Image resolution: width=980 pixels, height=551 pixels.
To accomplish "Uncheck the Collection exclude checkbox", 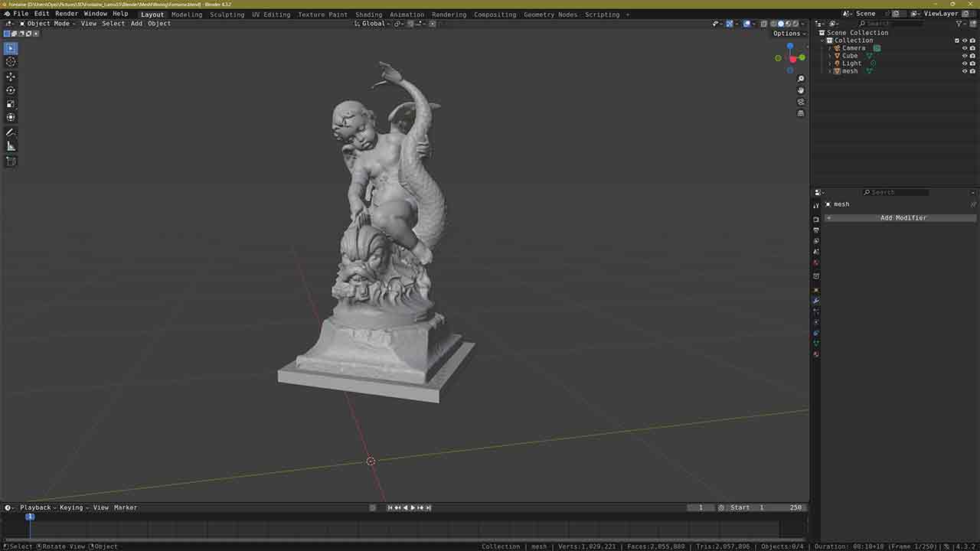I will [x=956, y=41].
